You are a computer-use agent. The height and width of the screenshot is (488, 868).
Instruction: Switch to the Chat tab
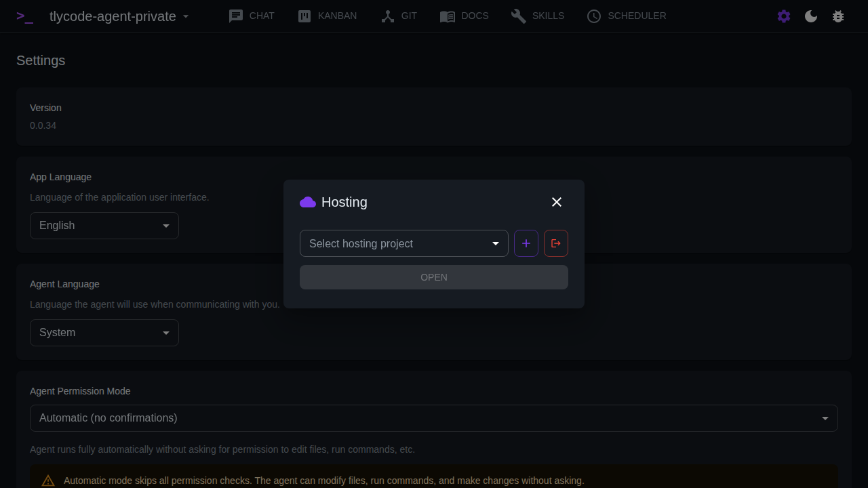[252, 16]
